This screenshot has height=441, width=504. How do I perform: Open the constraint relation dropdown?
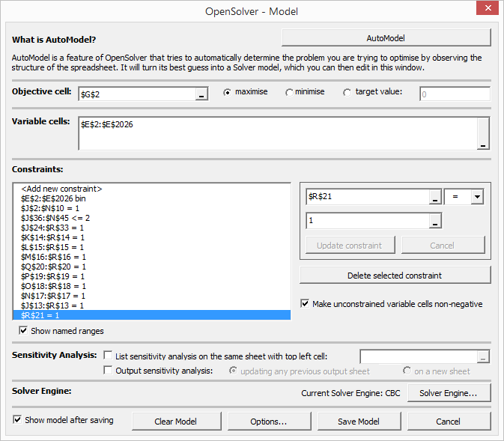tap(477, 196)
